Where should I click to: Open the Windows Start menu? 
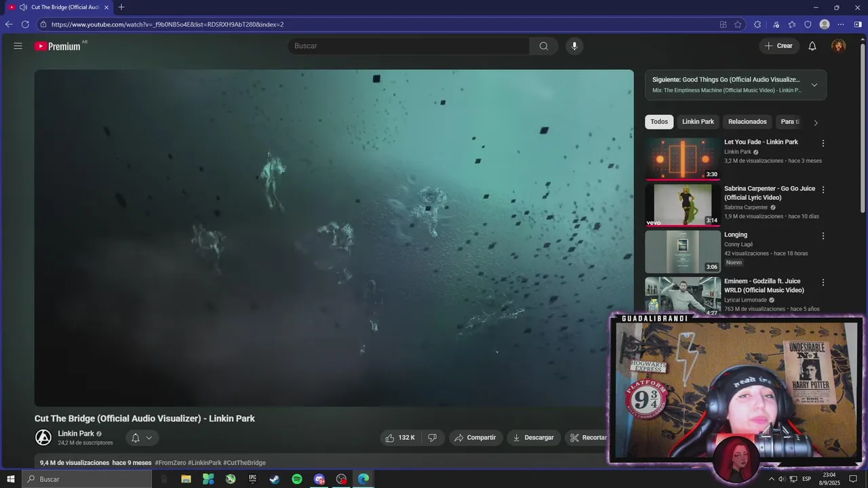pos(11,479)
